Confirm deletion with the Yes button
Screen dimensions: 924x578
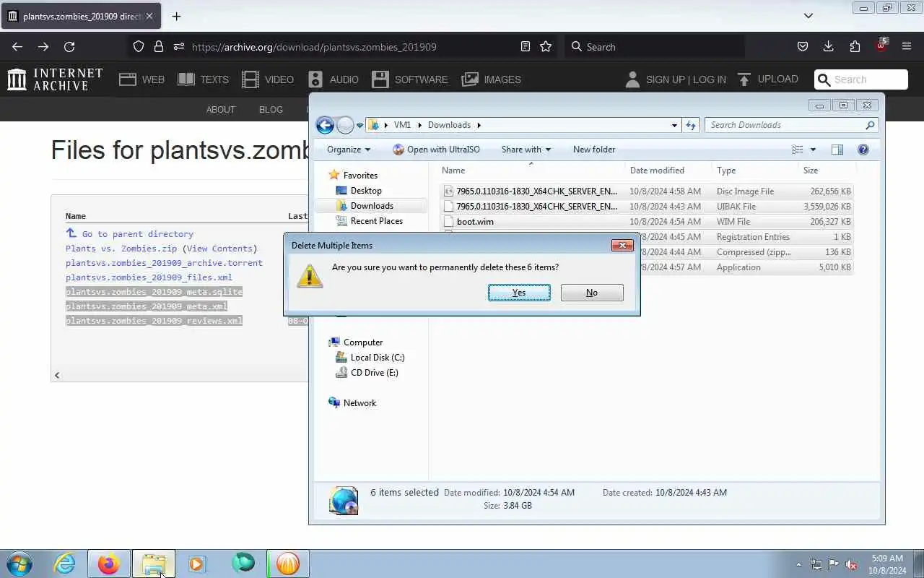[x=519, y=293]
